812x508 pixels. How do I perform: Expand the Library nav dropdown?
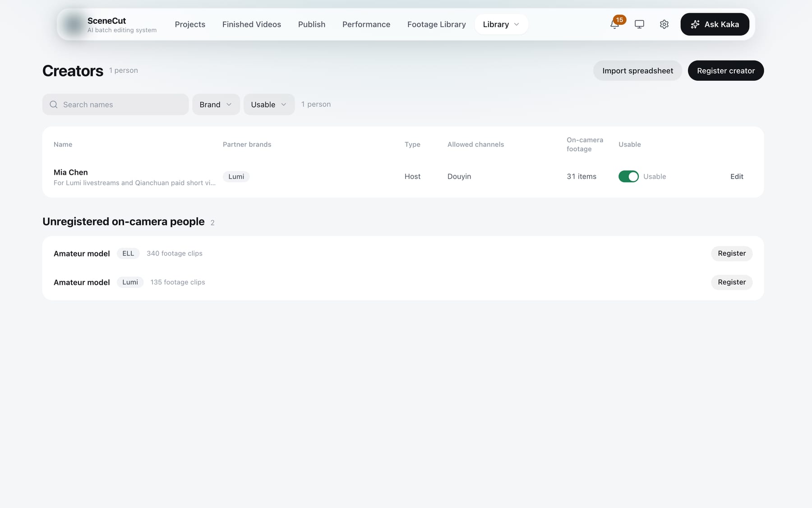[501, 24]
